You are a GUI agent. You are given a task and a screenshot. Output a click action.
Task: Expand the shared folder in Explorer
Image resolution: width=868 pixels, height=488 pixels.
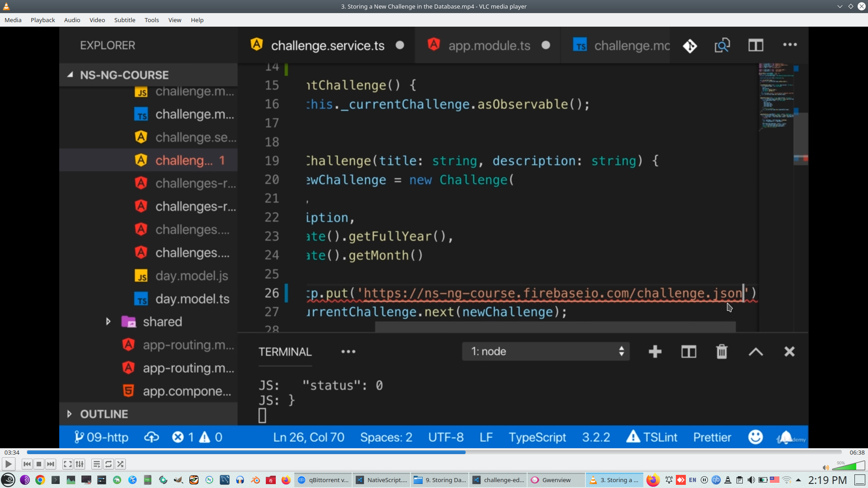162,322
